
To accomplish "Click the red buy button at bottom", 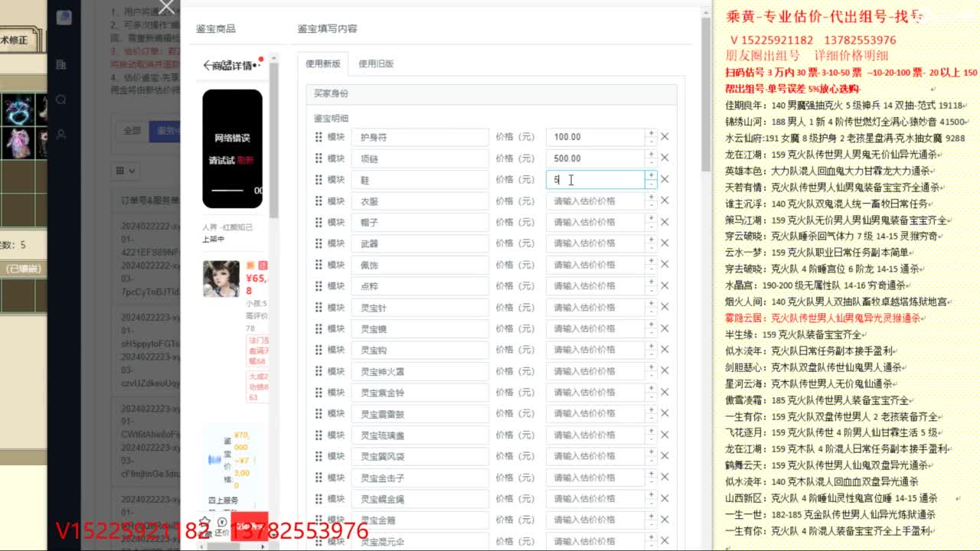I will click(x=250, y=526).
